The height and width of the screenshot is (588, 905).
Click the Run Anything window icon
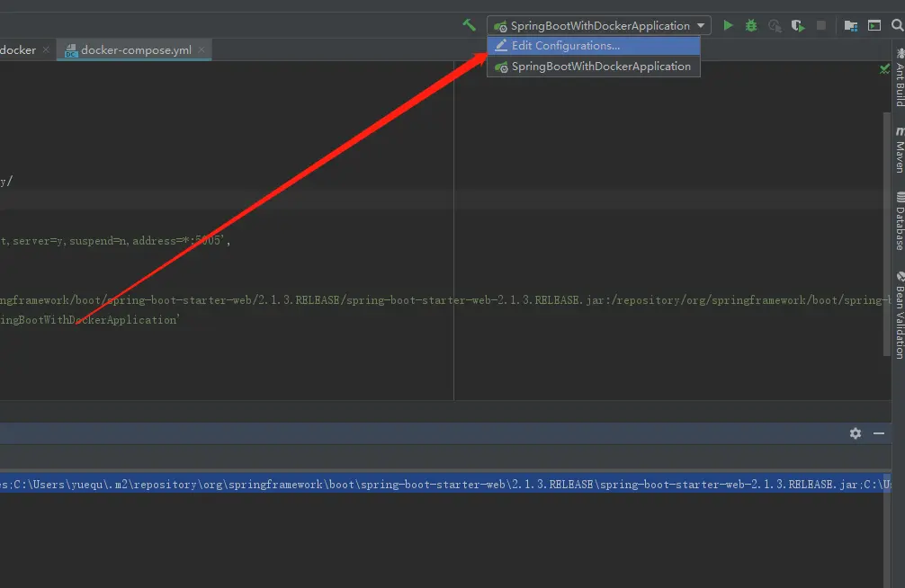(874, 25)
